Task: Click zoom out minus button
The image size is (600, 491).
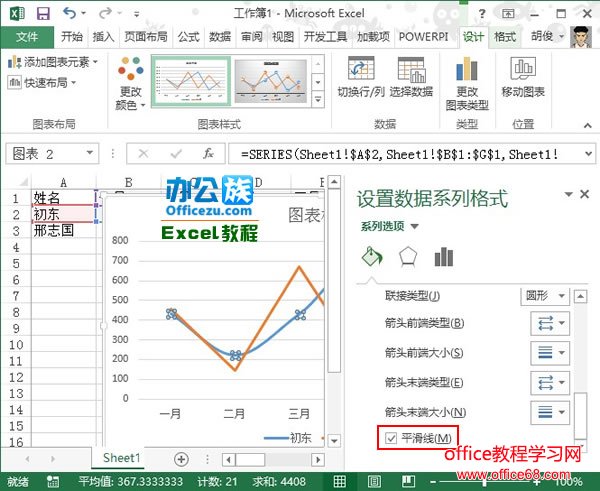Action: [433, 482]
